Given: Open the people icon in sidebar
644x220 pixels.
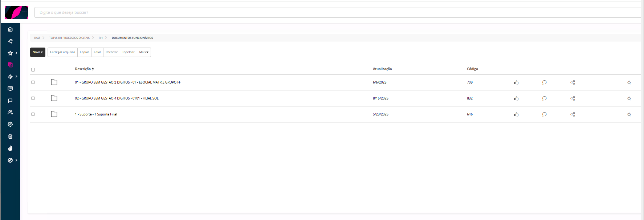Looking at the screenshot, I should coord(10,113).
